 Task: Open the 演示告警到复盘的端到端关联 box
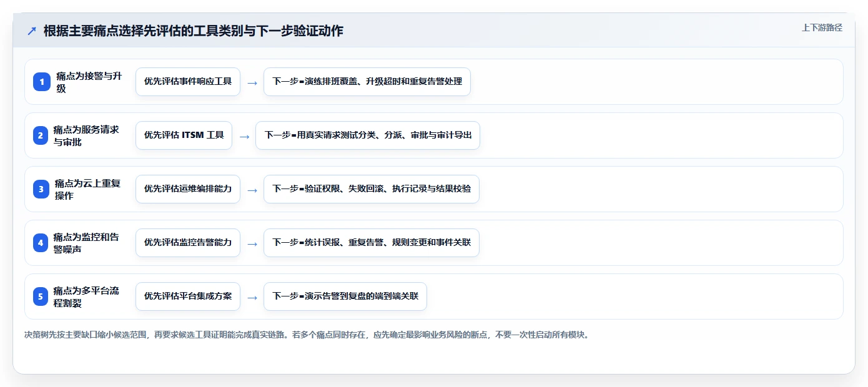click(345, 296)
